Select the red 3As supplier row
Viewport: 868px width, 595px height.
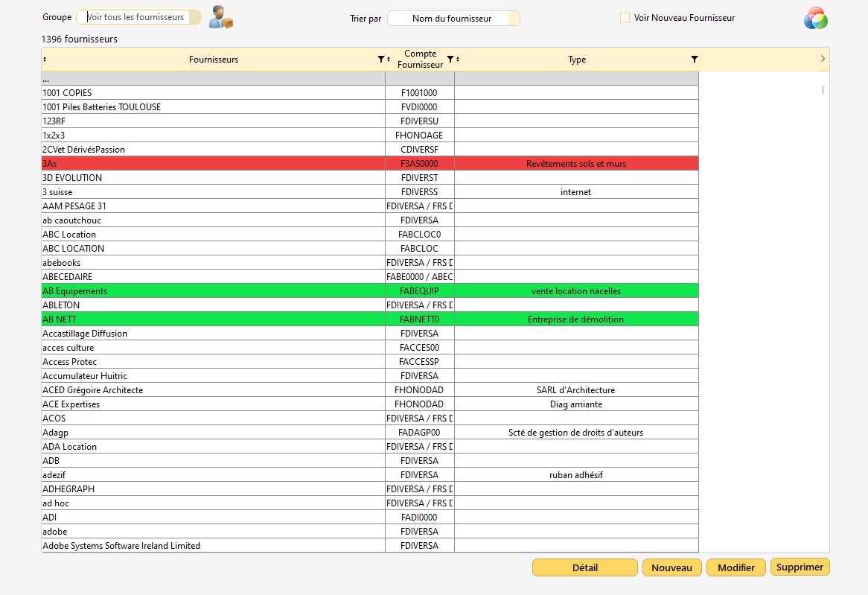(x=213, y=164)
